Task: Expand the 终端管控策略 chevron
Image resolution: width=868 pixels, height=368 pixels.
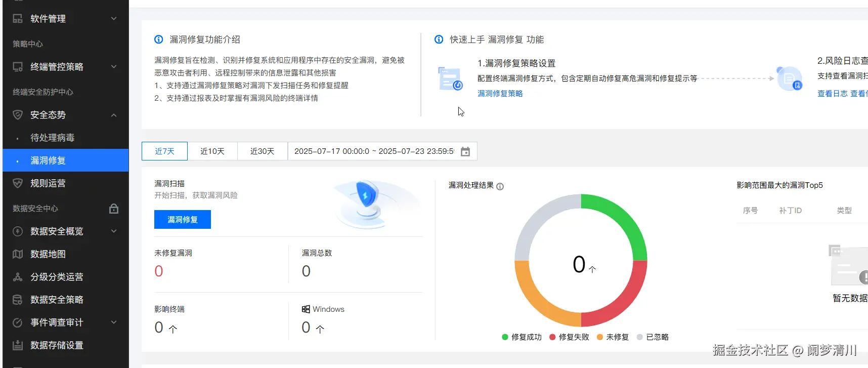Action: pyautogui.click(x=114, y=67)
